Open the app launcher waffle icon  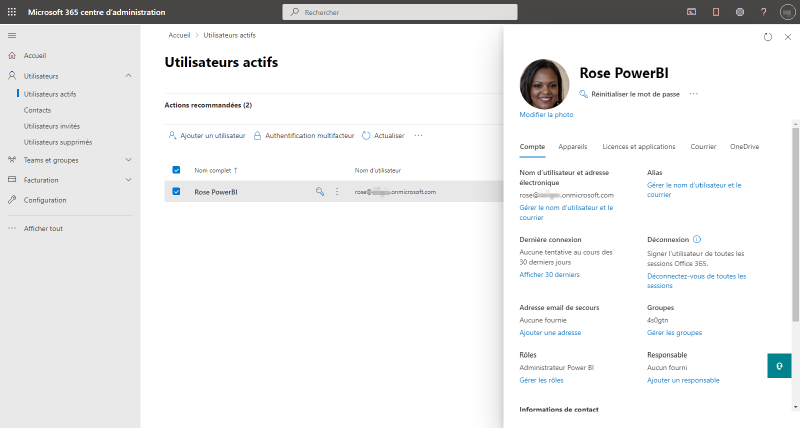[12, 12]
